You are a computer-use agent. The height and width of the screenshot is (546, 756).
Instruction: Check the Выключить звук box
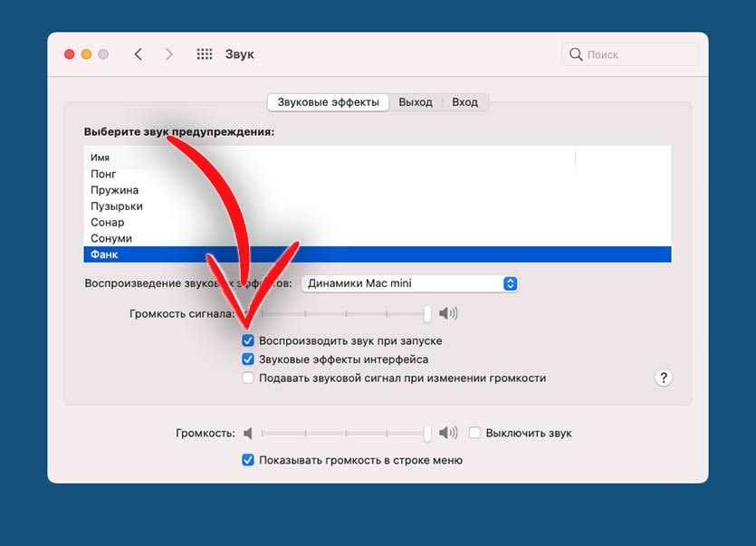[x=475, y=433]
